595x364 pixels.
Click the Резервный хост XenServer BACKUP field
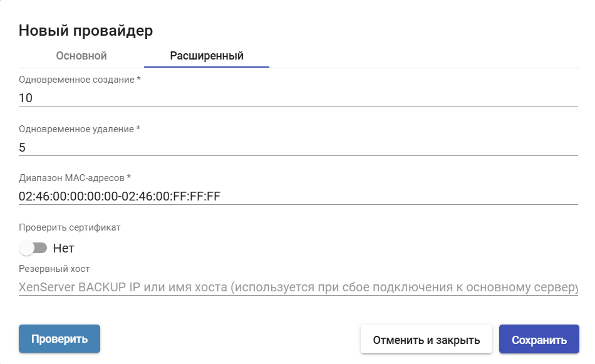click(x=298, y=287)
